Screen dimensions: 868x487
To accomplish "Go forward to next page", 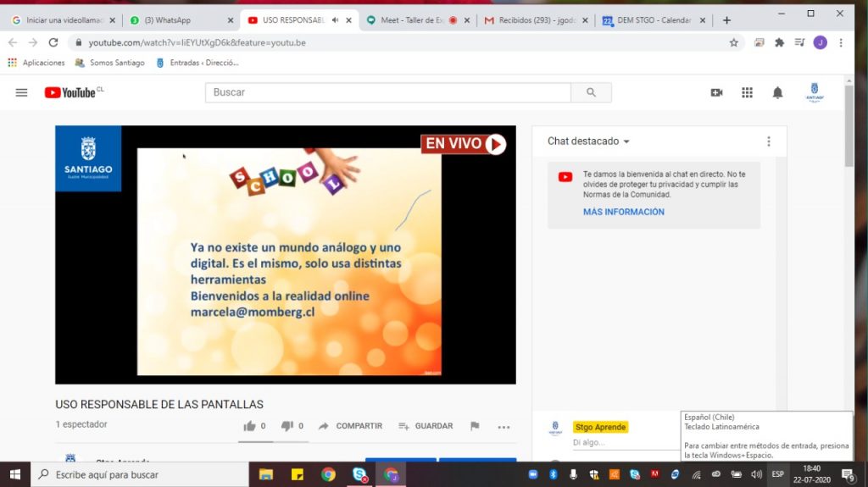I will point(33,42).
